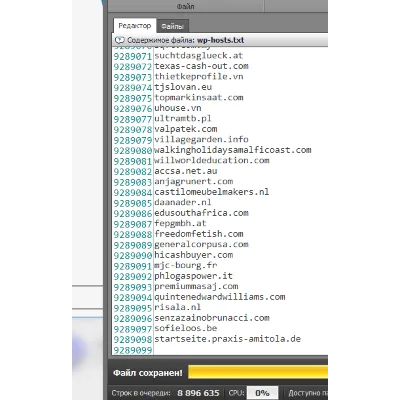Click the line uhouse.vn
Screen dimensions: 400x400
(x=178, y=108)
